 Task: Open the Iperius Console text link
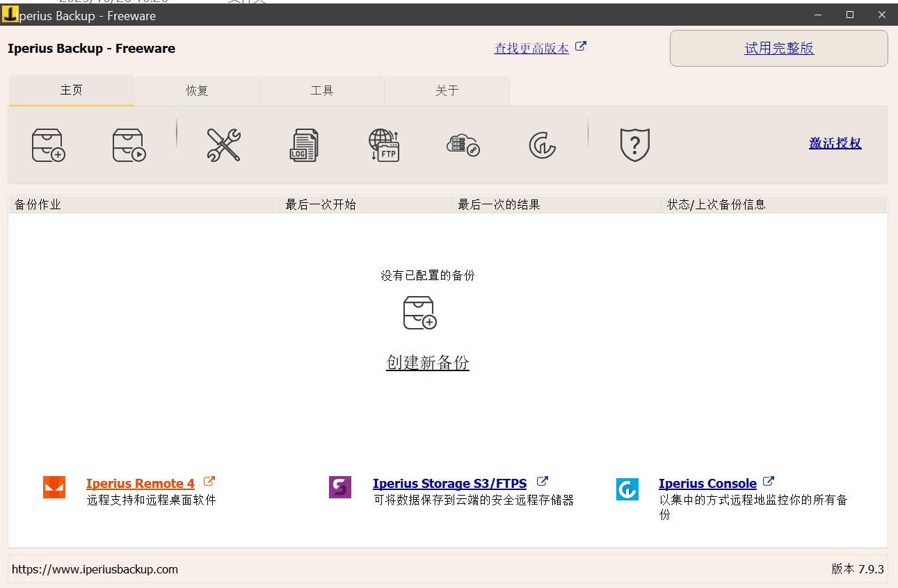point(707,484)
